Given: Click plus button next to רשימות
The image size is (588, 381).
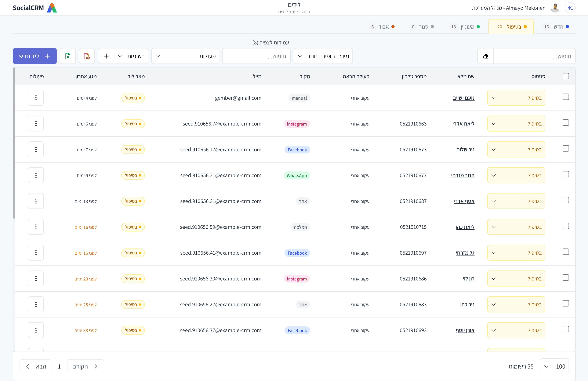Looking at the screenshot, I should (x=106, y=56).
